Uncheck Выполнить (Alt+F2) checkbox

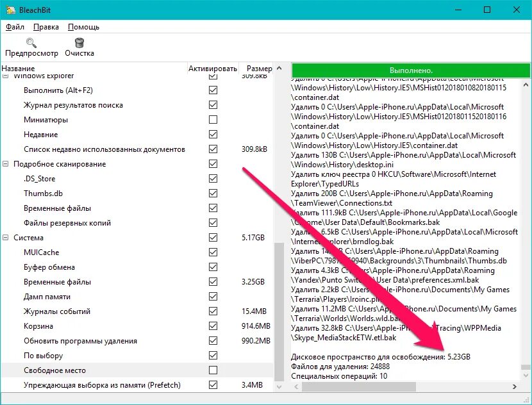point(213,90)
